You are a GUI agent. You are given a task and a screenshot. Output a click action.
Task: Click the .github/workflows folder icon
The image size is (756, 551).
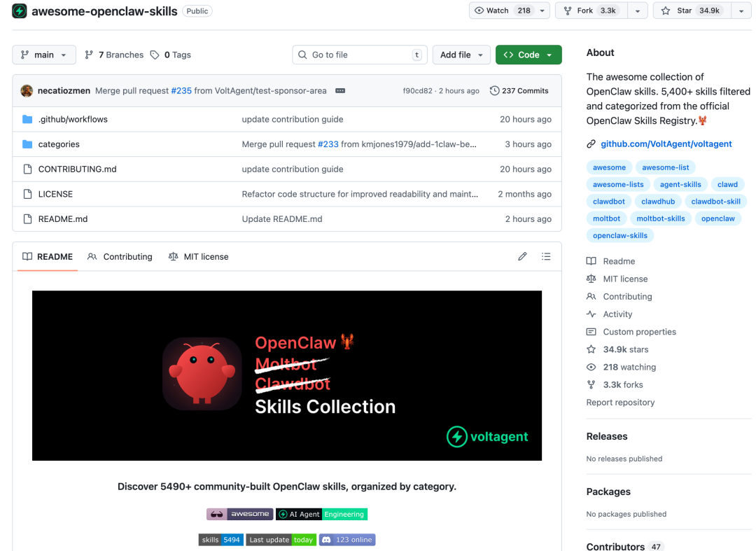pos(27,119)
